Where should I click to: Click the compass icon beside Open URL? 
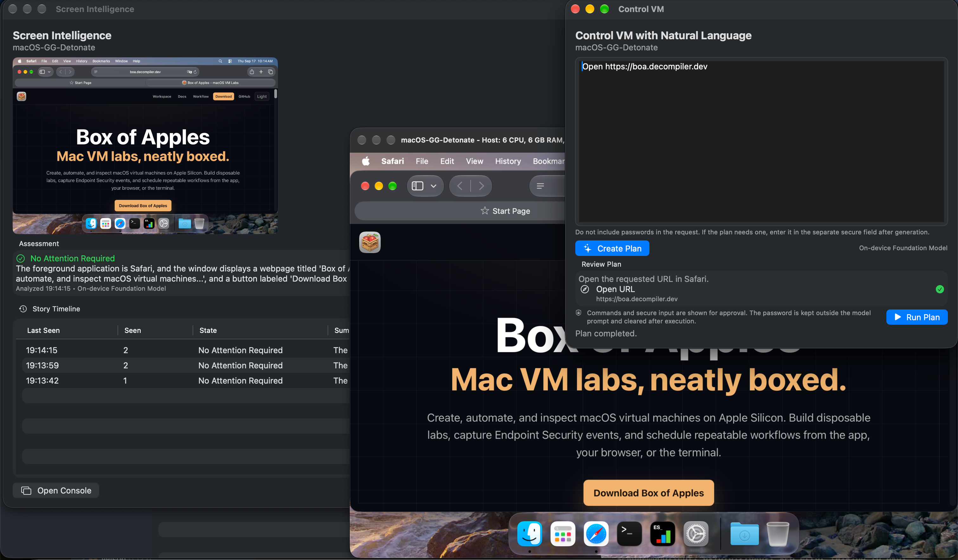point(585,289)
